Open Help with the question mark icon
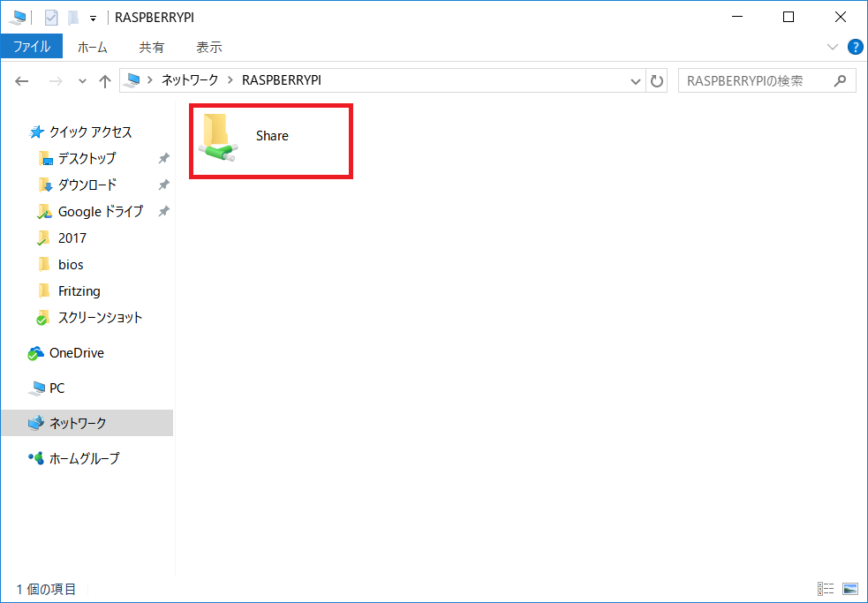 [856, 47]
